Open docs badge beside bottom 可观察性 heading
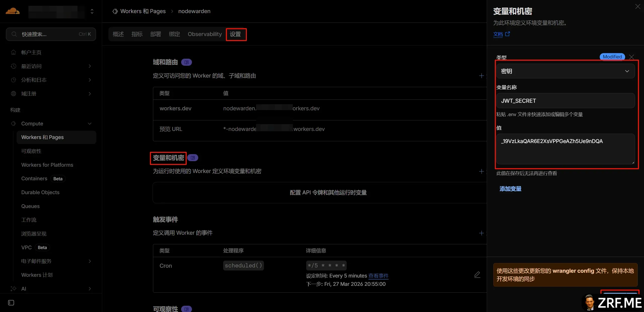The width and height of the screenshot is (644, 312). [187, 309]
